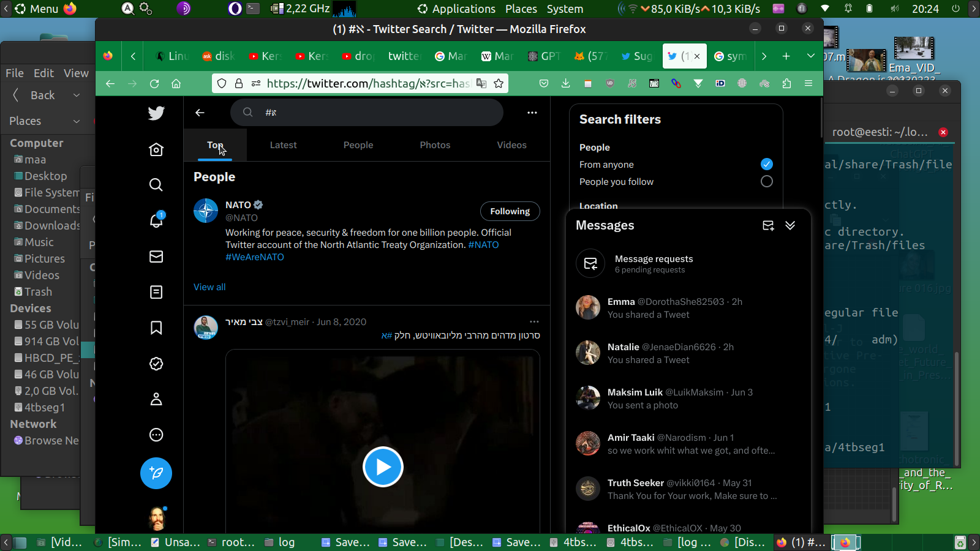
Task: Show site tracking protection shield info
Action: pyautogui.click(x=222, y=84)
